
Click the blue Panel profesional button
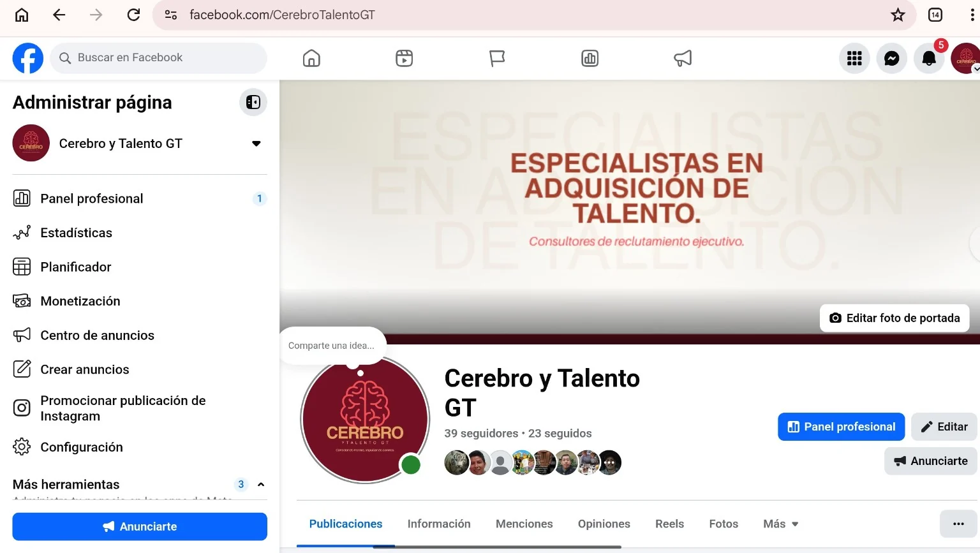(841, 427)
